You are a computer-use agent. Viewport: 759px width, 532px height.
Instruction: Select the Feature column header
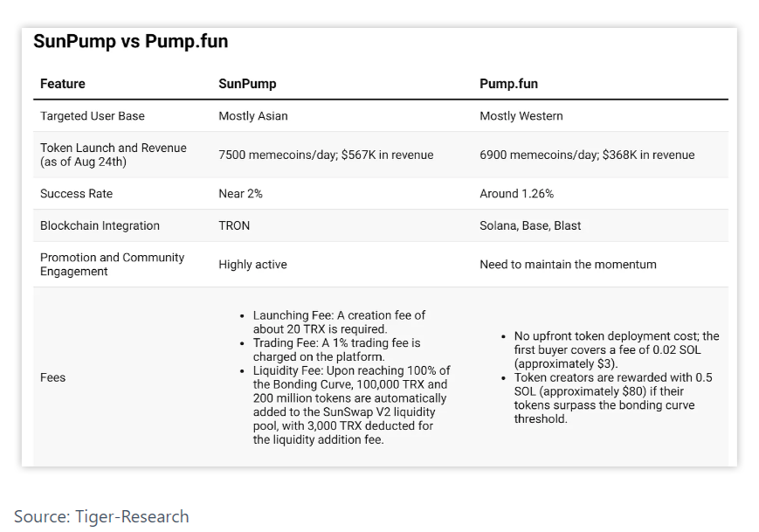pos(62,84)
